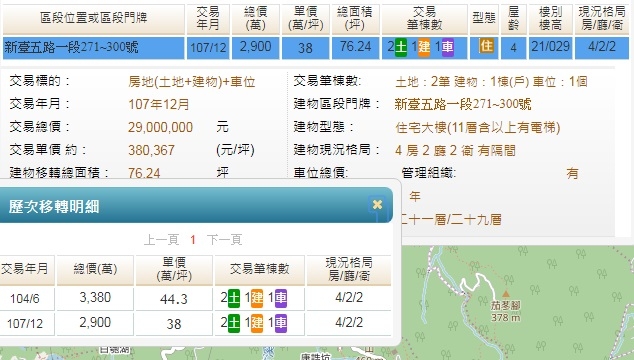Click 現況格局 header in main table
634x360 pixels.
[602, 19]
